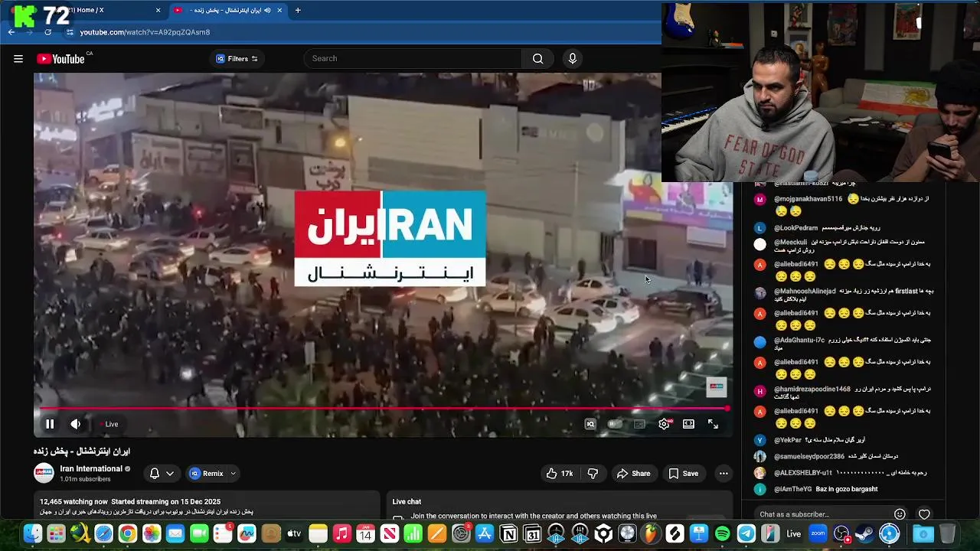
Task: Reload the page
Action: (x=48, y=32)
